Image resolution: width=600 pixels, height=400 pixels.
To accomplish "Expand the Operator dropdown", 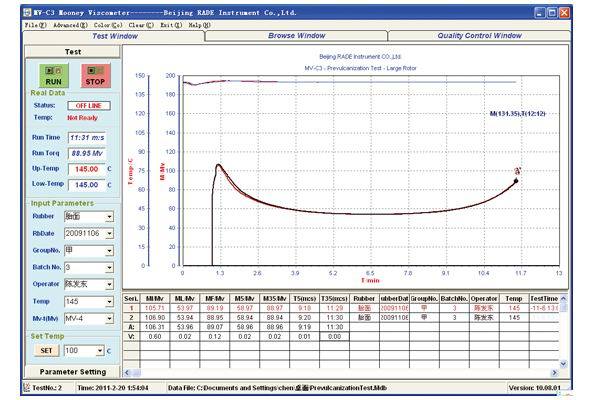I will (108, 285).
